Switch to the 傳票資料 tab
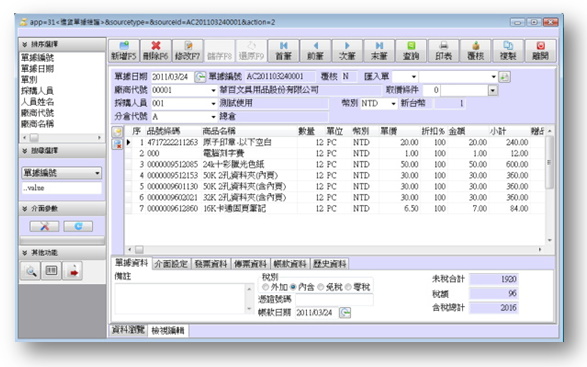The height and width of the screenshot is (367, 587). [250, 264]
